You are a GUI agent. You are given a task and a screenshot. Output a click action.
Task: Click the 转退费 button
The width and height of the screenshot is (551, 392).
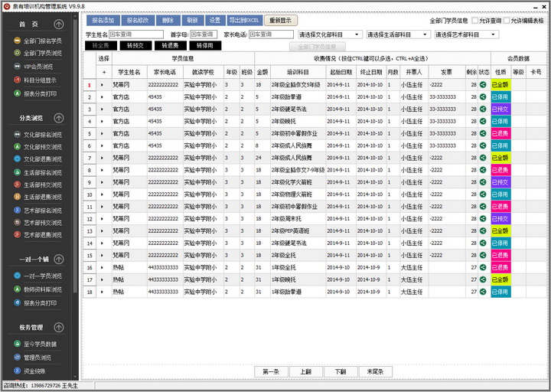170,46
